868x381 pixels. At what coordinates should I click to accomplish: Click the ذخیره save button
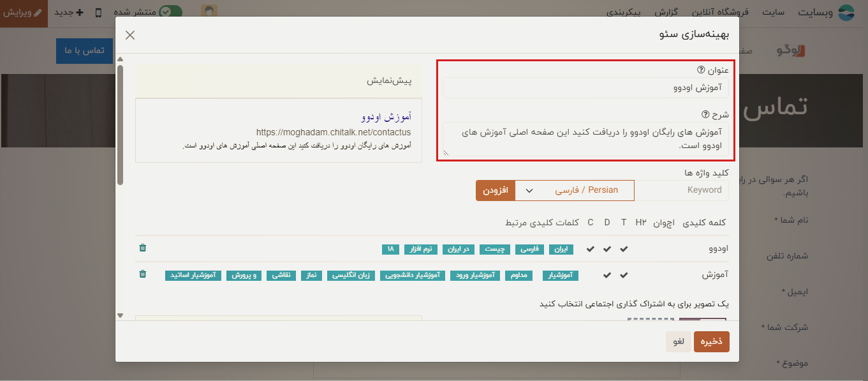[x=712, y=341]
